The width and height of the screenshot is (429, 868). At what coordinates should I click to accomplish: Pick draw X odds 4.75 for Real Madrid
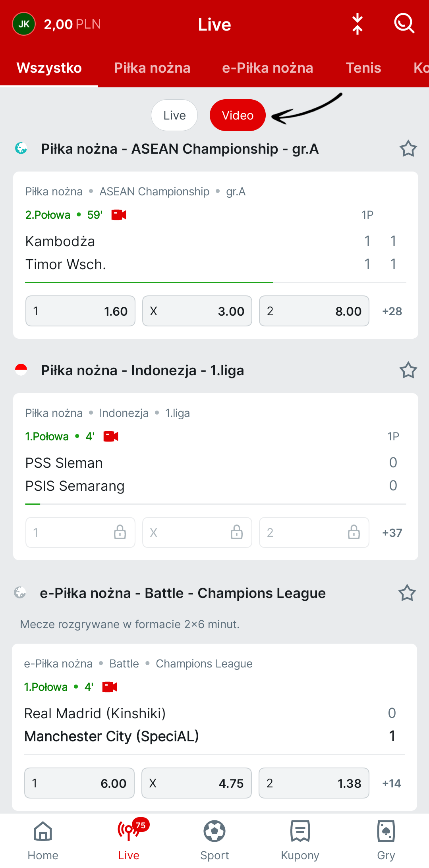(x=197, y=783)
